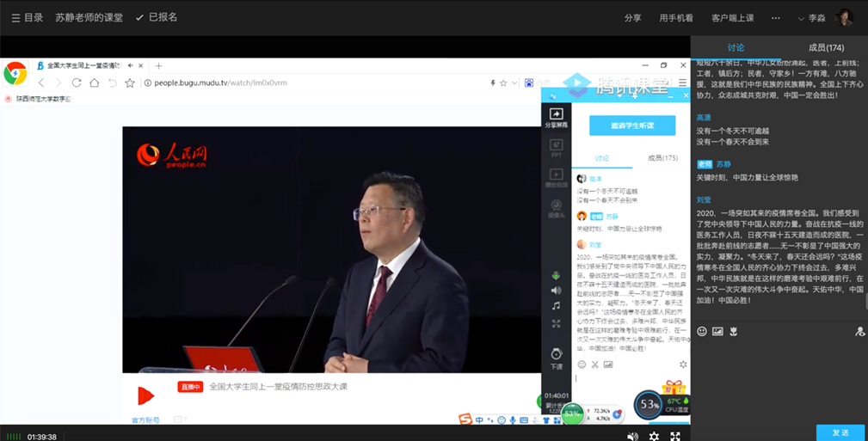Toggle course player fullscreen mode
868x441 pixels.
tap(674, 436)
